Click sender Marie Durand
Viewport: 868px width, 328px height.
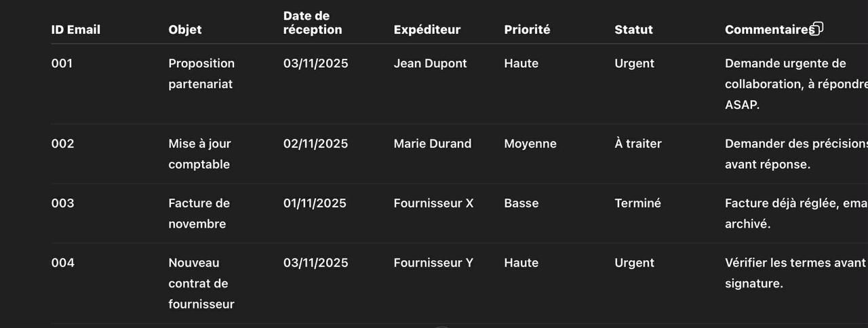432,144
